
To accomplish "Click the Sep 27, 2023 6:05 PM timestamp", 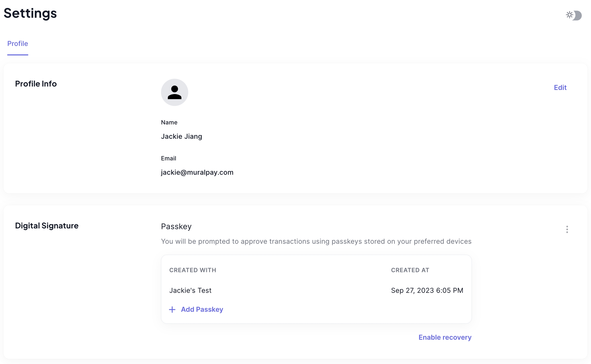I will (x=427, y=290).
